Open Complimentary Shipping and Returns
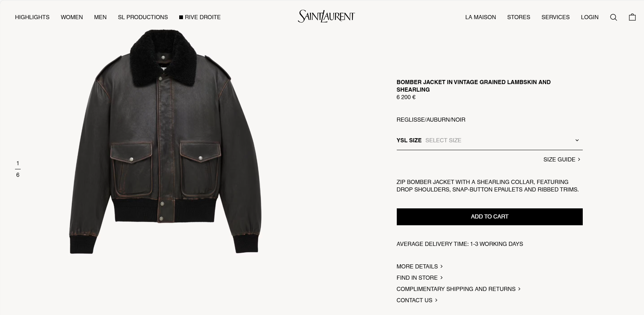 click(458, 289)
